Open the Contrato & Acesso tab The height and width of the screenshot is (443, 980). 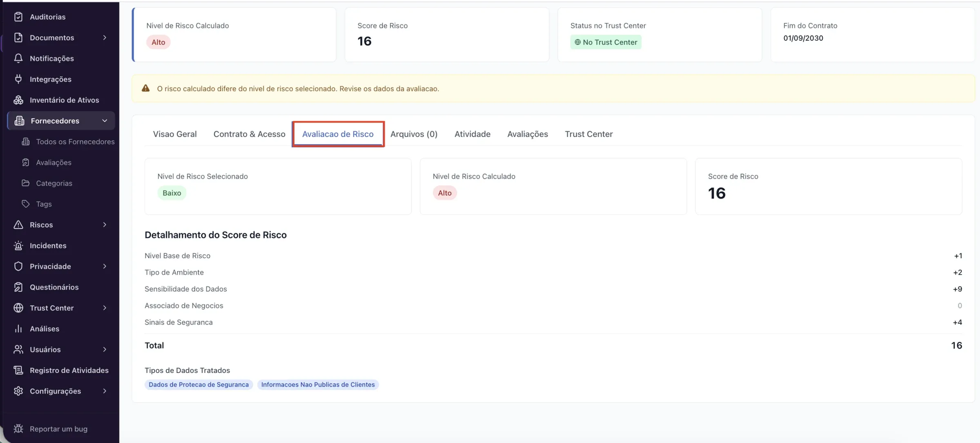pyautogui.click(x=249, y=134)
